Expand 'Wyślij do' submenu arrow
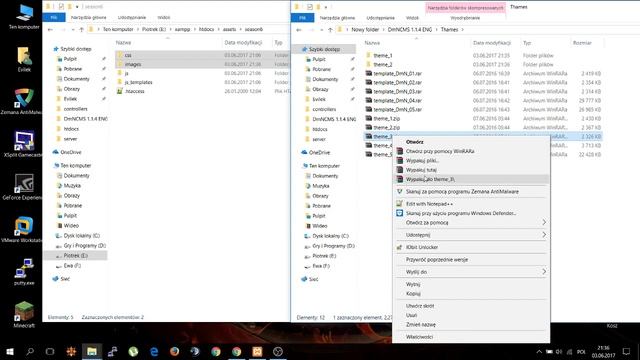The height and width of the screenshot is (360, 640). tap(544, 271)
